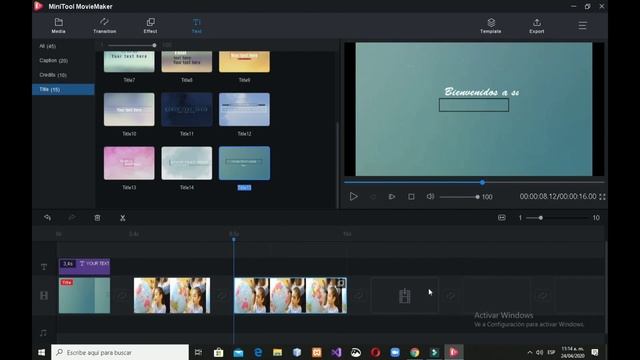Click the Windows taskbar search box
This screenshot has height=360, width=640.
(120, 352)
